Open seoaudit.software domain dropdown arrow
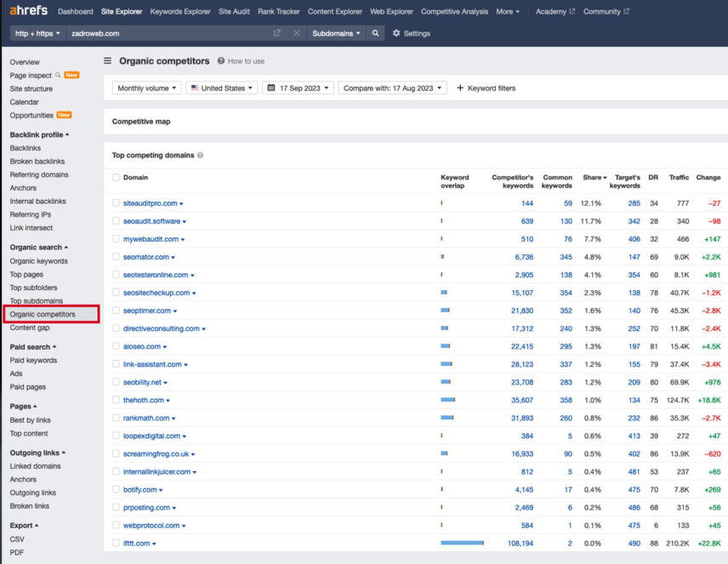Image resolution: width=728 pixels, height=564 pixels. [185, 222]
